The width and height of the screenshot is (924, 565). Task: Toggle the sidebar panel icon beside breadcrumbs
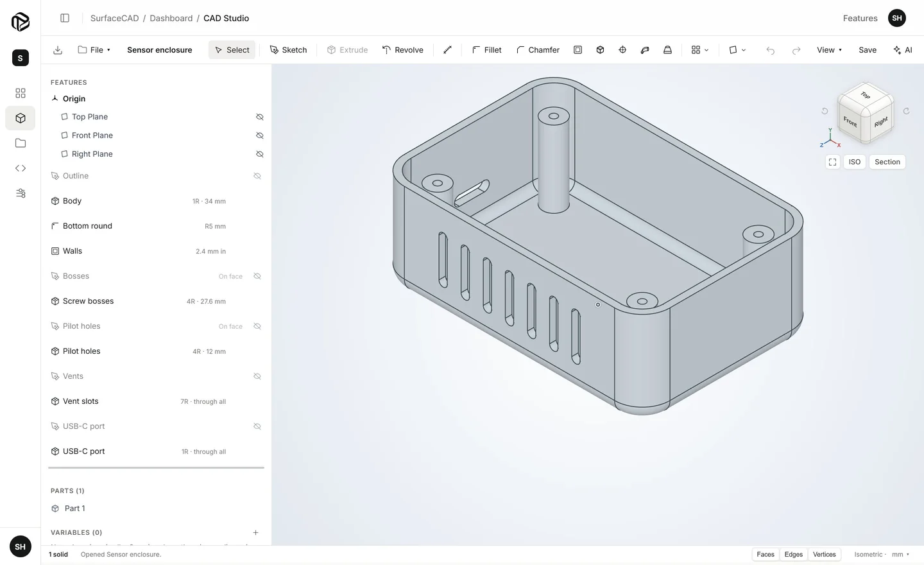(x=65, y=18)
